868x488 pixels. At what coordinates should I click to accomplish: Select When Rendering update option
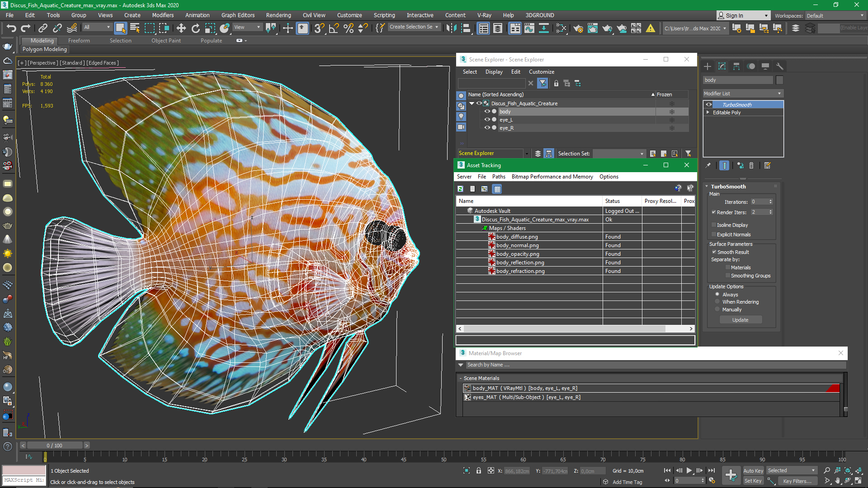point(717,301)
